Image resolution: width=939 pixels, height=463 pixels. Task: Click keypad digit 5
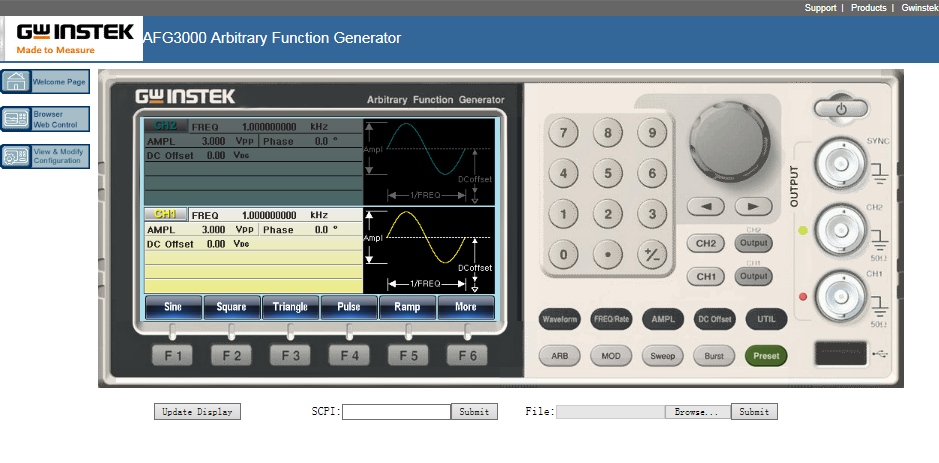pyautogui.click(x=608, y=174)
